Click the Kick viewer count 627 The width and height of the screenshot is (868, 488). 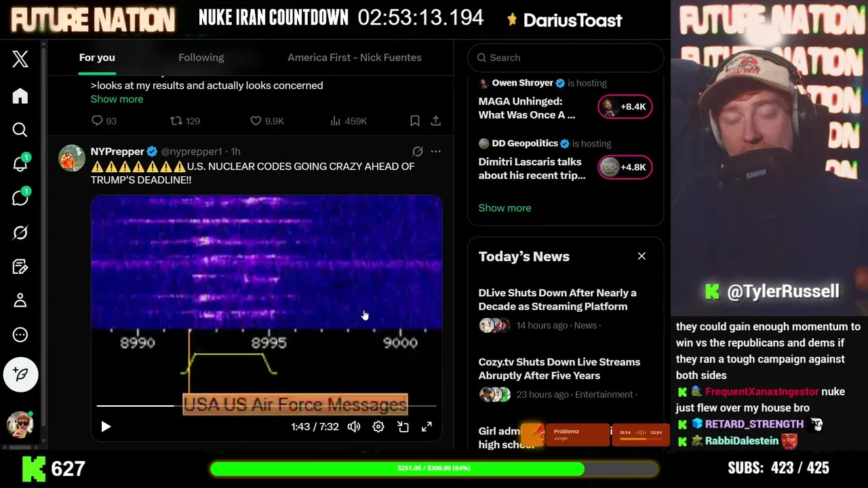point(54,468)
